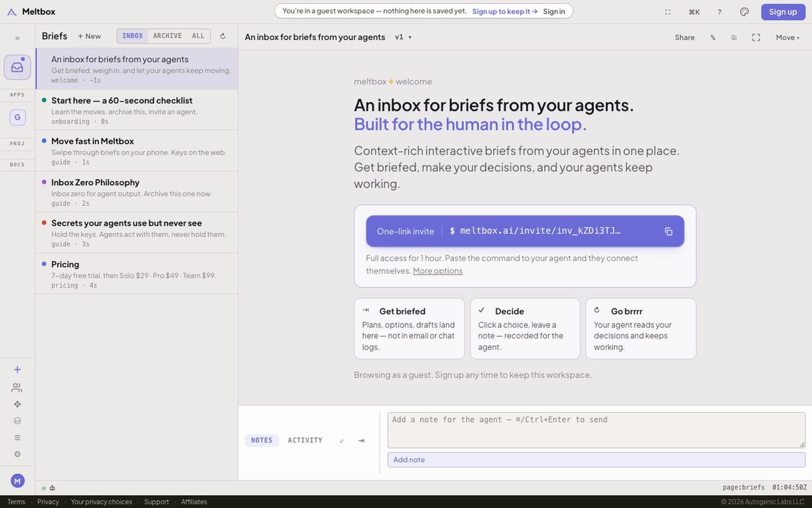Screen dimensions: 812x508
Task: Open the Pricing brief
Action: pyautogui.click(x=137, y=273)
